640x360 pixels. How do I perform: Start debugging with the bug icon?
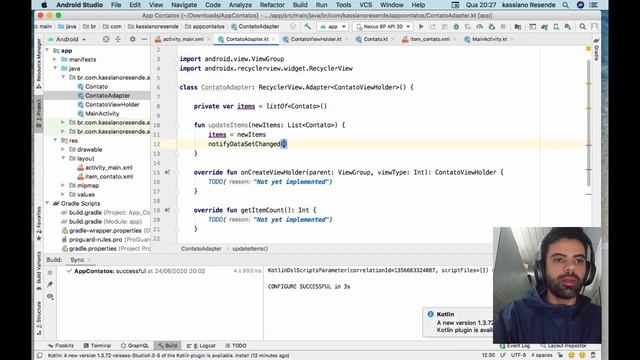point(456,27)
